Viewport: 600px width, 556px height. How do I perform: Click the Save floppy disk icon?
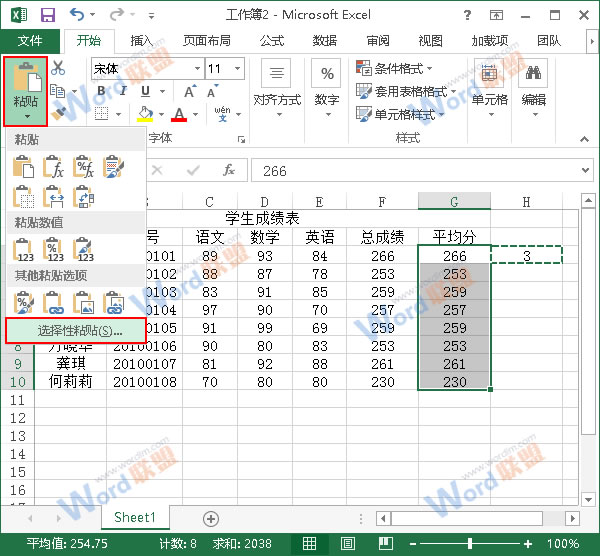pyautogui.click(x=48, y=15)
